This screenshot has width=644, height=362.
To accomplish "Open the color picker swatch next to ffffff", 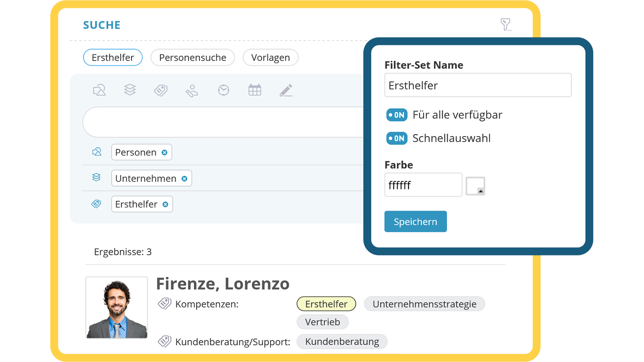I will click(x=475, y=186).
